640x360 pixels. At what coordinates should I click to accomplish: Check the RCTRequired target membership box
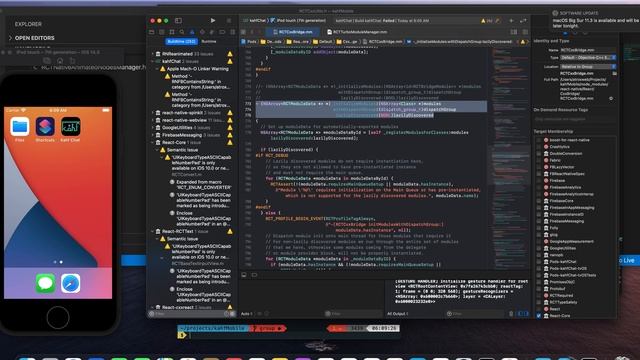coord(538,296)
